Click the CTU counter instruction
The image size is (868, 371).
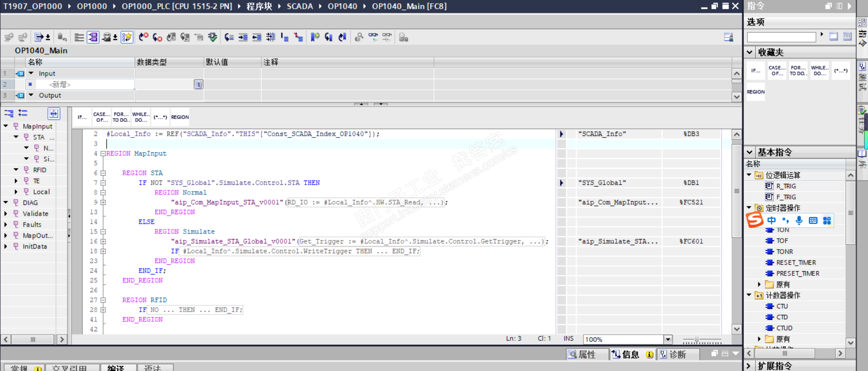click(782, 306)
